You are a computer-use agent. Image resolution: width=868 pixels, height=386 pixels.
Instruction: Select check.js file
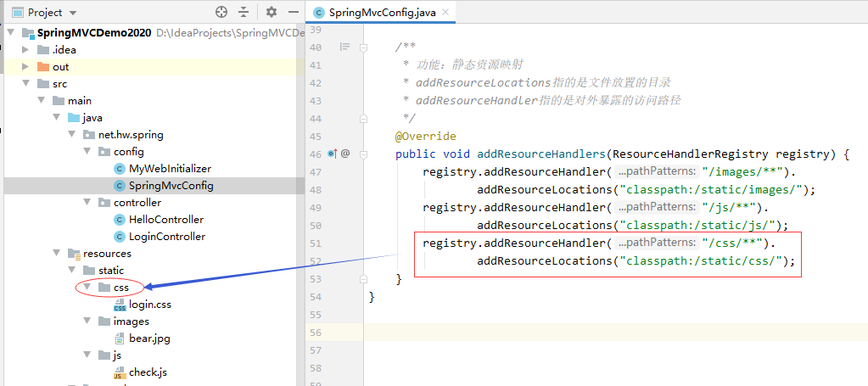coord(148,372)
